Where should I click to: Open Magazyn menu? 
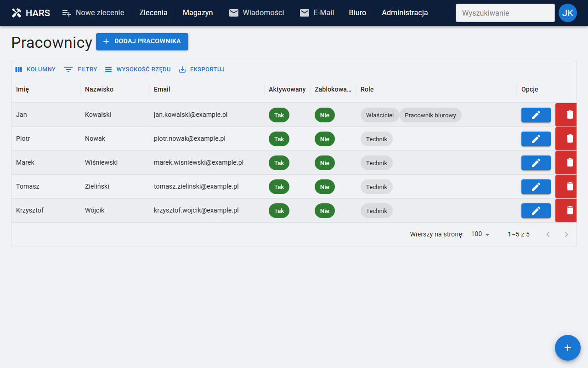[198, 13]
